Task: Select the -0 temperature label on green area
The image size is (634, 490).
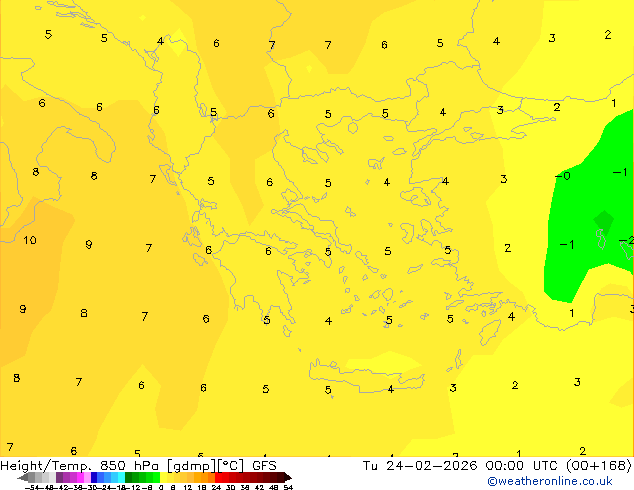Action: point(563,176)
